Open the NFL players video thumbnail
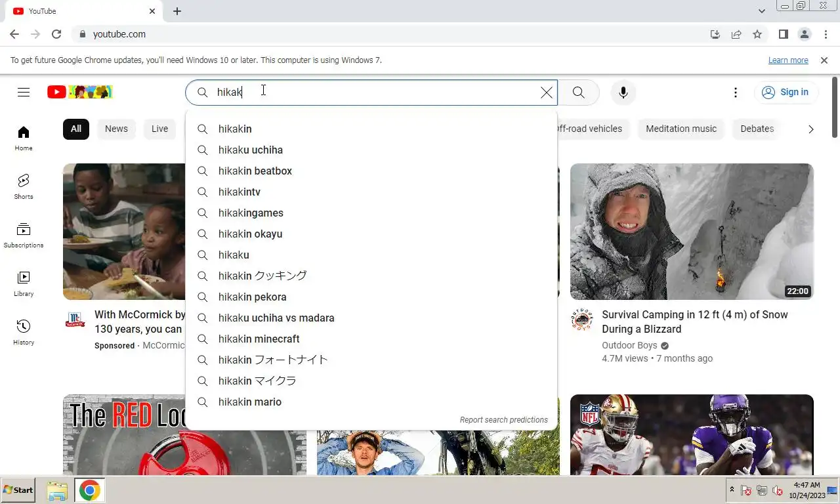This screenshot has height=504, width=840. [692, 434]
